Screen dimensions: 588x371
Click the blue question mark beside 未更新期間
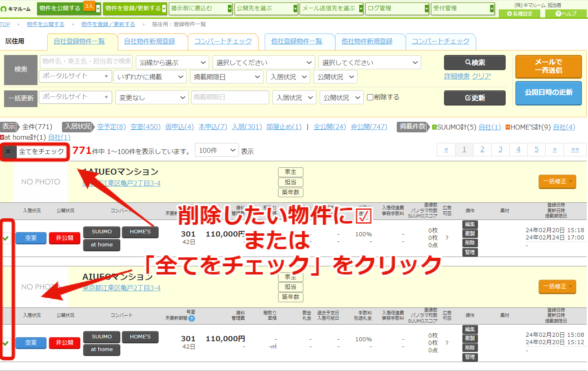pyautogui.click(x=192, y=318)
